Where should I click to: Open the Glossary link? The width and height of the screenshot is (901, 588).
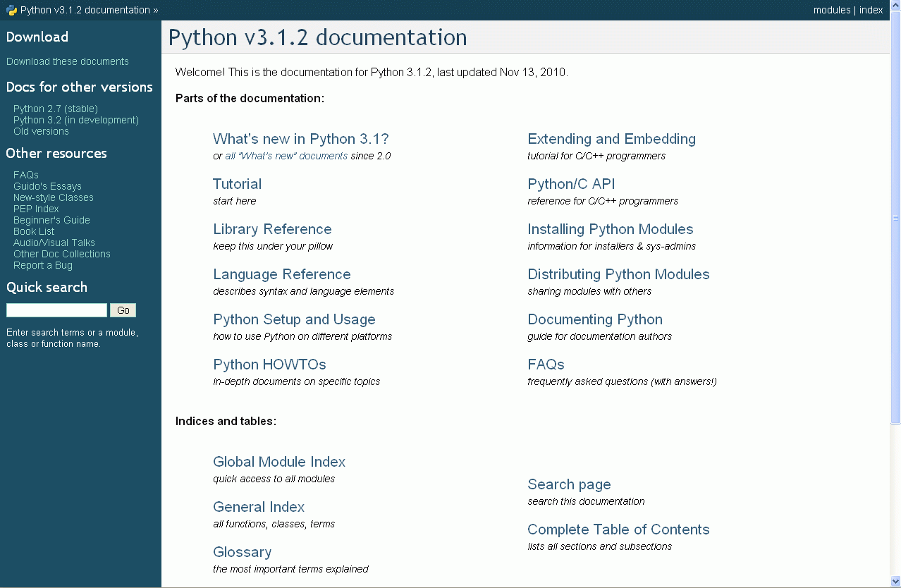pos(242,552)
